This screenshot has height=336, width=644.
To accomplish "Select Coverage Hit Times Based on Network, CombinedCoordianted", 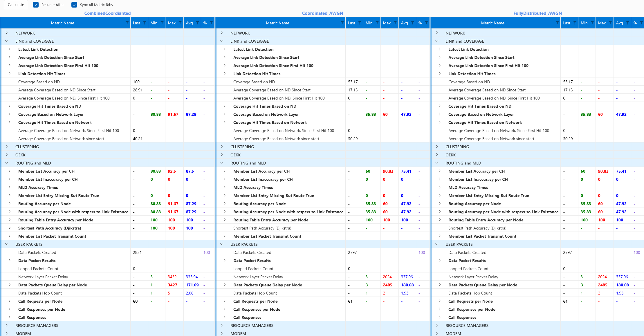I will pos(107,122).
